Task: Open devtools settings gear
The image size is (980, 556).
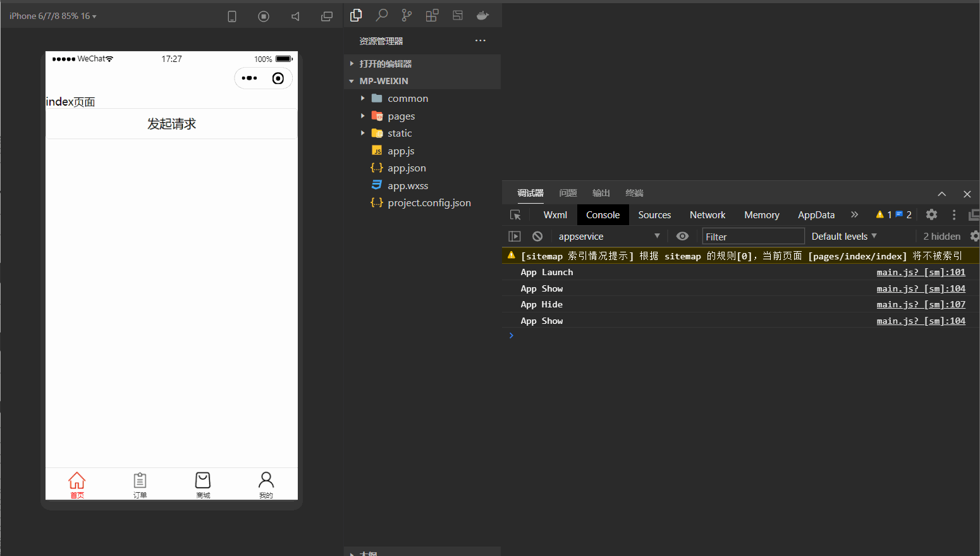Action: (931, 214)
